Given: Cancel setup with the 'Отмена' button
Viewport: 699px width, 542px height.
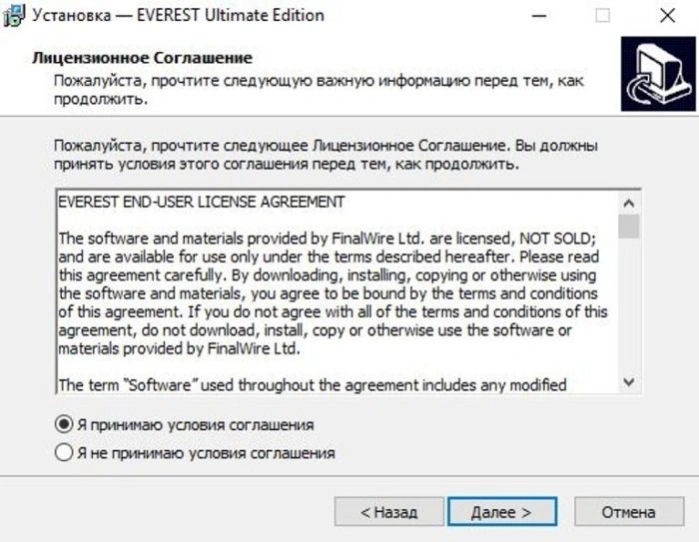Looking at the screenshot, I should pyautogui.click(x=629, y=512).
